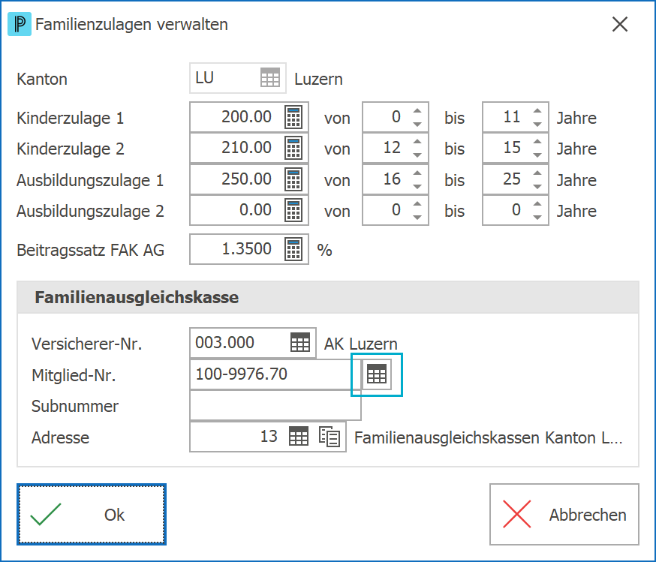Image resolution: width=656 pixels, height=562 pixels.
Task: Decrease Kinderzulage 2 'bis' age
Action: coord(537,155)
